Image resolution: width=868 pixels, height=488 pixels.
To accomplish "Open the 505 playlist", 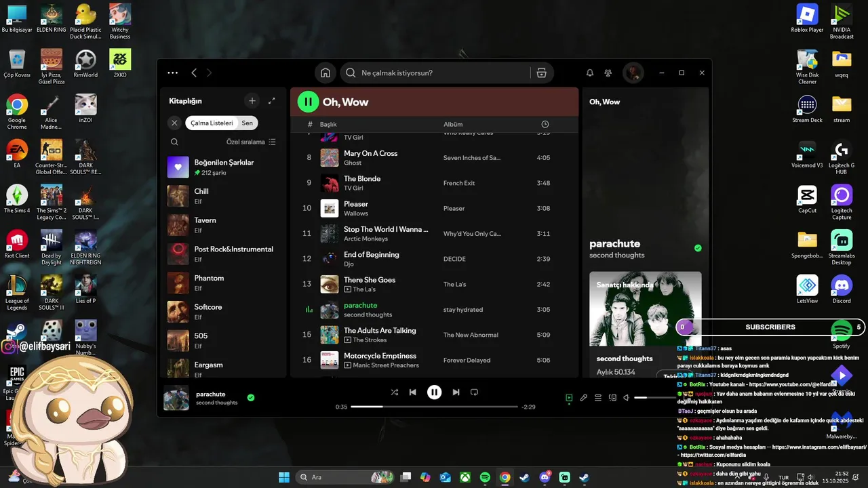I will pyautogui.click(x=222, y=341).
